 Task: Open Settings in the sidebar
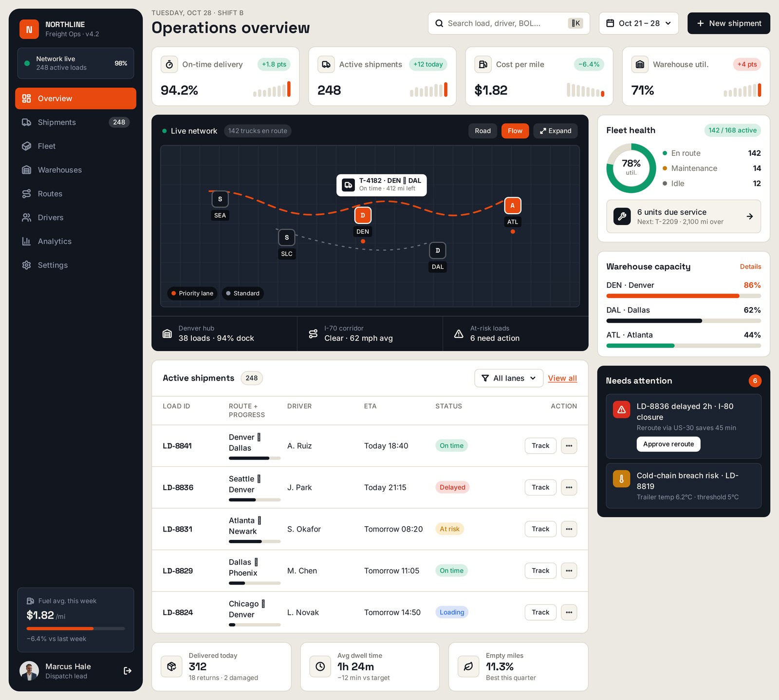pos(75,265)
